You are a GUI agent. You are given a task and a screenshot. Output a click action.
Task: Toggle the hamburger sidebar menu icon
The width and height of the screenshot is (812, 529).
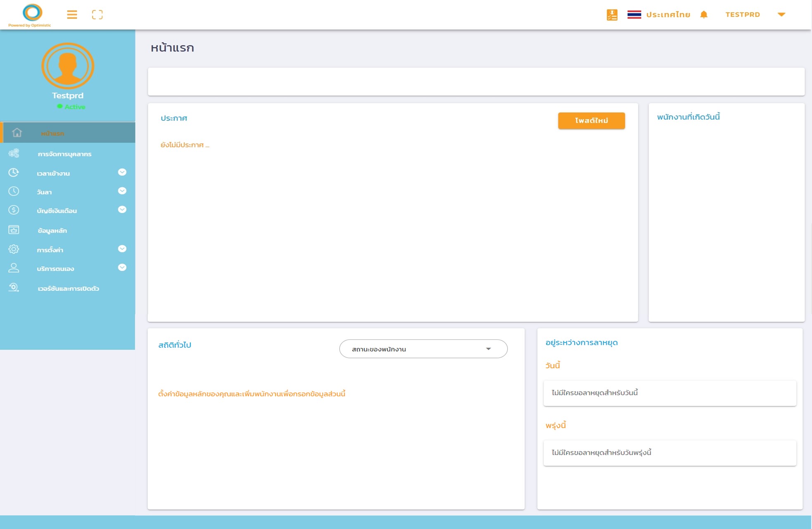[72, 15]
